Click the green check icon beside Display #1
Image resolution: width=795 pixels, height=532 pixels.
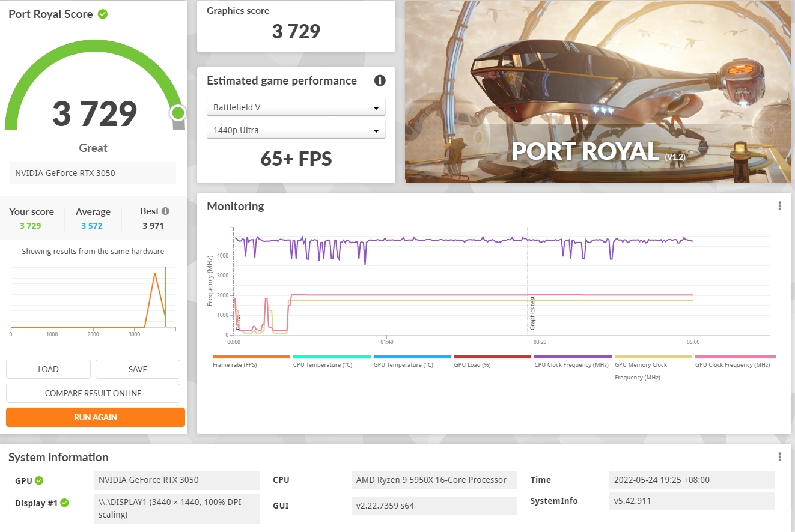point(64,503)
